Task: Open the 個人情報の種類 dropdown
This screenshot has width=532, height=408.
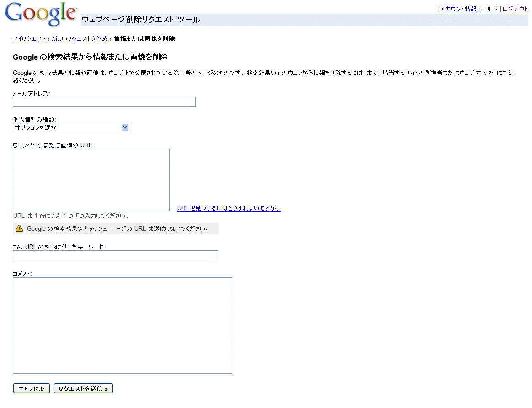Action: click(x=71, y=127)
